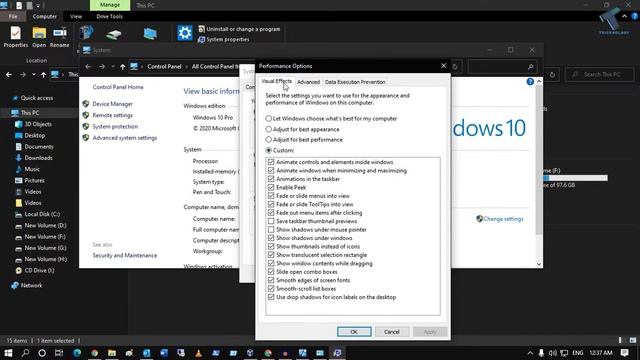This screenshot has width=640, height=360.
Task: Click Search This PC field
Action: point(600,75)
